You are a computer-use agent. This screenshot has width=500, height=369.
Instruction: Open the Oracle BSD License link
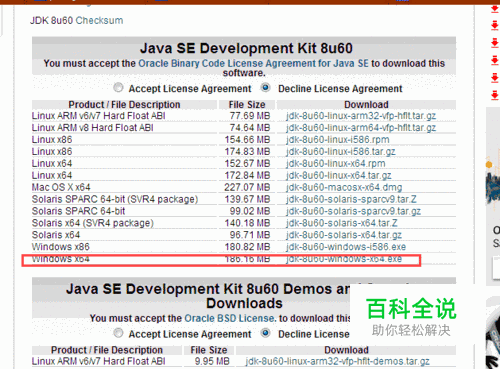coord(230,318)
